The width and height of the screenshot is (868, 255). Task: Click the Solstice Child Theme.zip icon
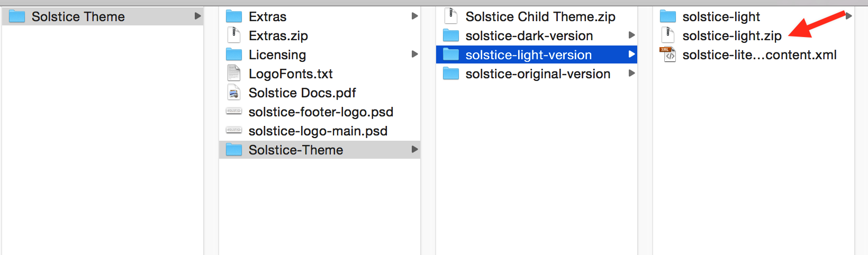[x=451, y=16]
